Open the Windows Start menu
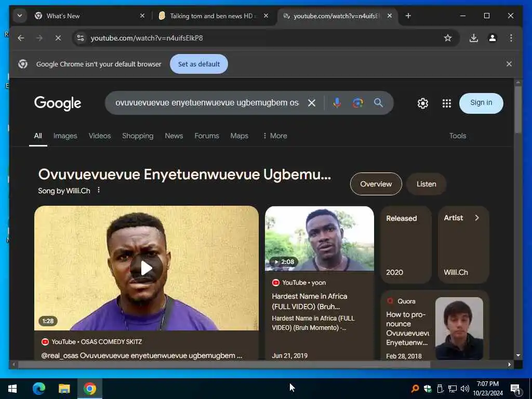Viewport: 532px width, 399px height. (12, 389)
